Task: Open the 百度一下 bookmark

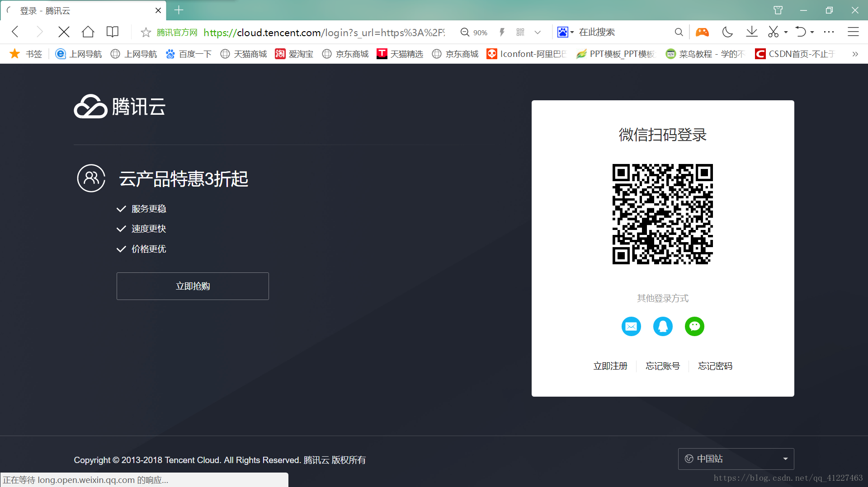Action: [189, 54]
